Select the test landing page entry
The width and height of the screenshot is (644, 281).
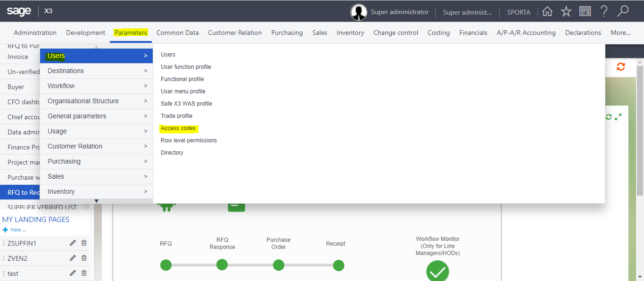(x=13, y=273)
